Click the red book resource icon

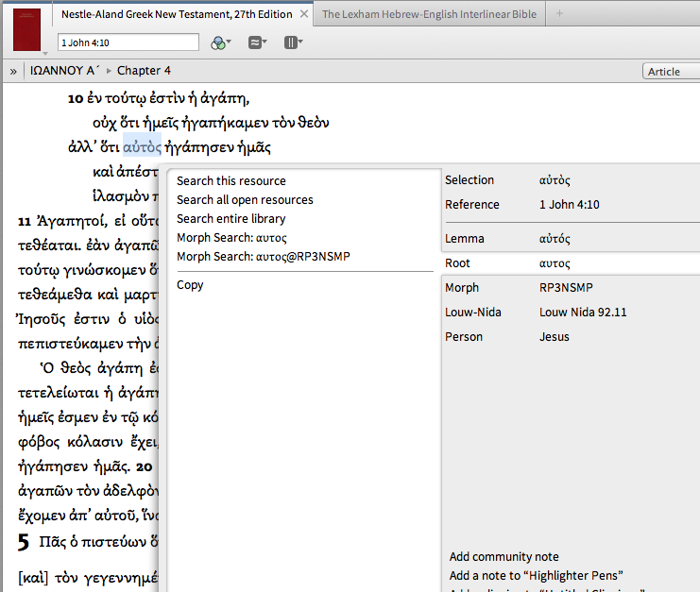coord(28,27)
